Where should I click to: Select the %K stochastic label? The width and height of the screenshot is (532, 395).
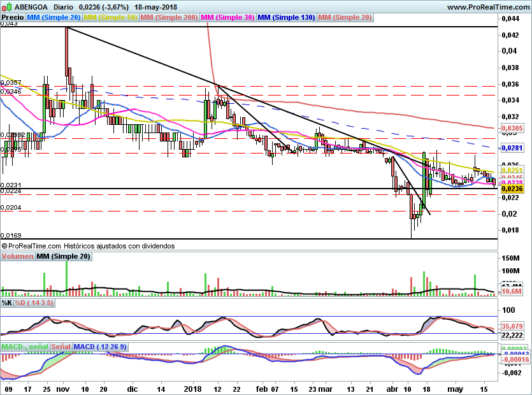[7, 303]
